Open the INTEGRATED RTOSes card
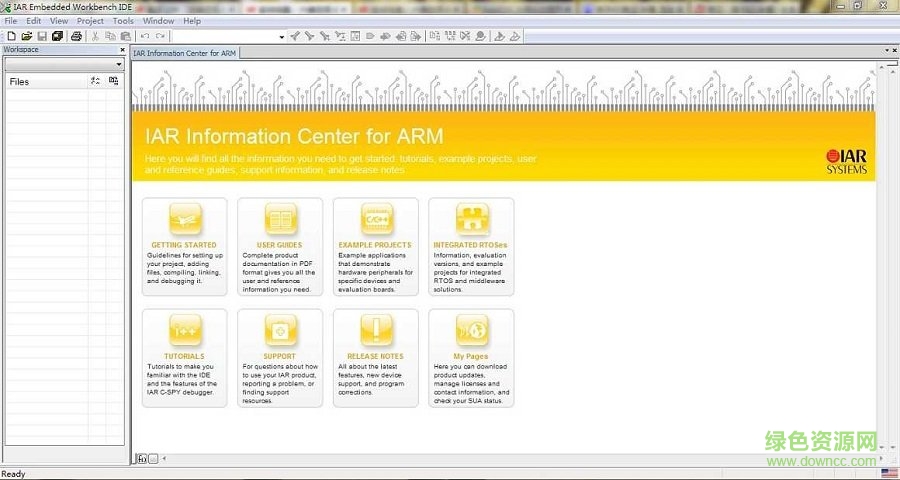The height and width of the screenshot is (480, 900). click(x=471, y=247)
